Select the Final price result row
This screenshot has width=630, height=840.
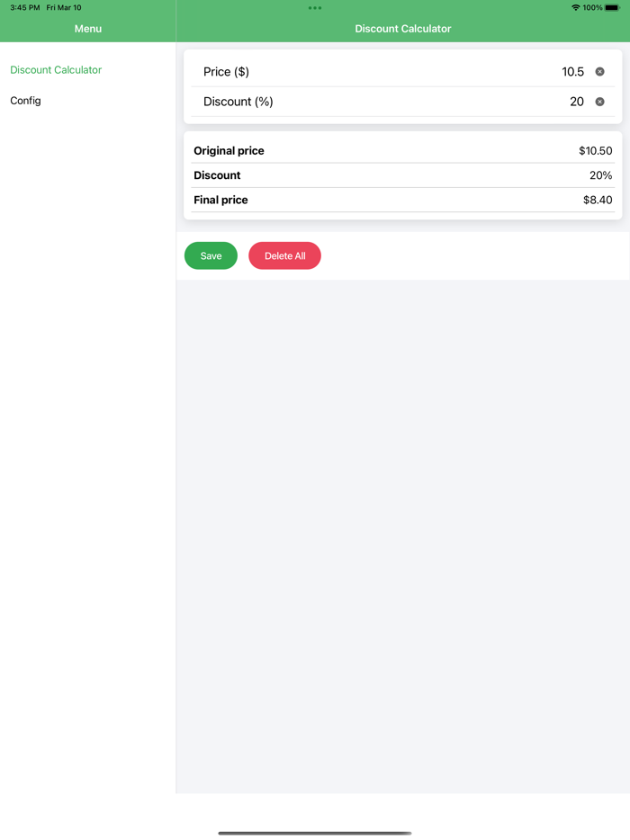(402, 200)
